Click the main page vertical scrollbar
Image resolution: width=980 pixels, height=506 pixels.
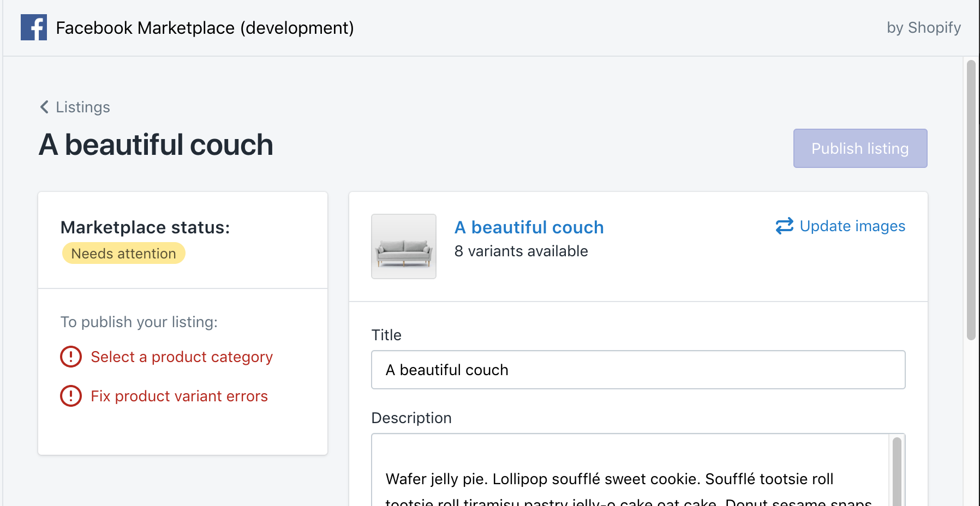[971, 200]
